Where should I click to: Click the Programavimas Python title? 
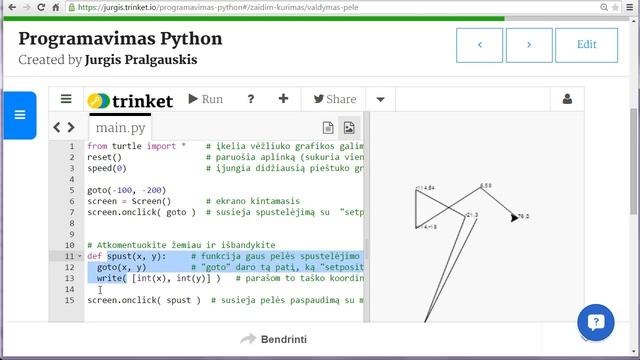[x=120, y=39]
